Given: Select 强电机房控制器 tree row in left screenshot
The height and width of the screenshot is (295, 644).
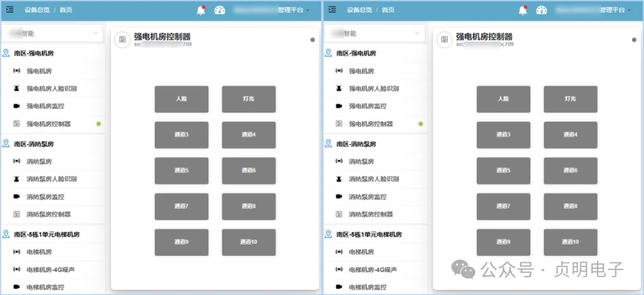Looking at the screenshot, I should click(x=52, y=123).
